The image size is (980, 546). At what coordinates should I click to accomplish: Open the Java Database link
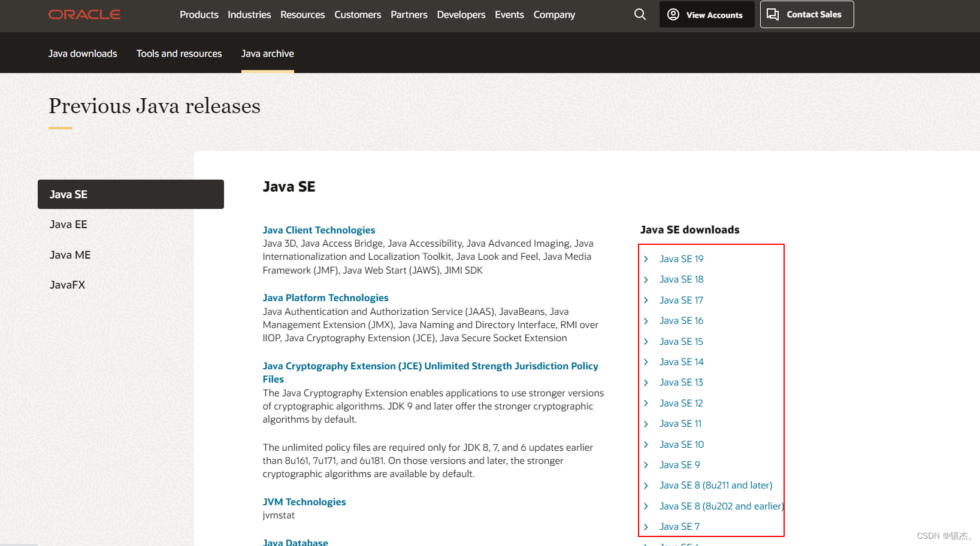coord(295,542)
